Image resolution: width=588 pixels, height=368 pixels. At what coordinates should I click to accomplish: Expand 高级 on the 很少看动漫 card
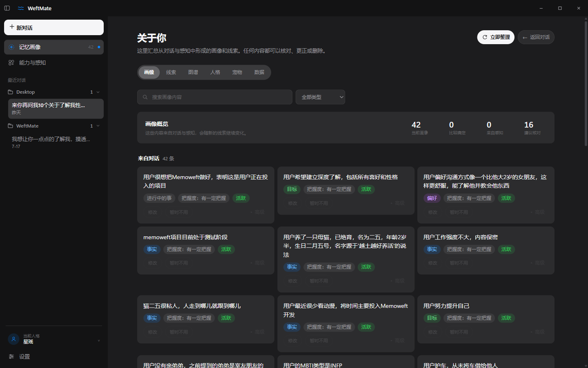pyautogui.click(x=398, y=341)
